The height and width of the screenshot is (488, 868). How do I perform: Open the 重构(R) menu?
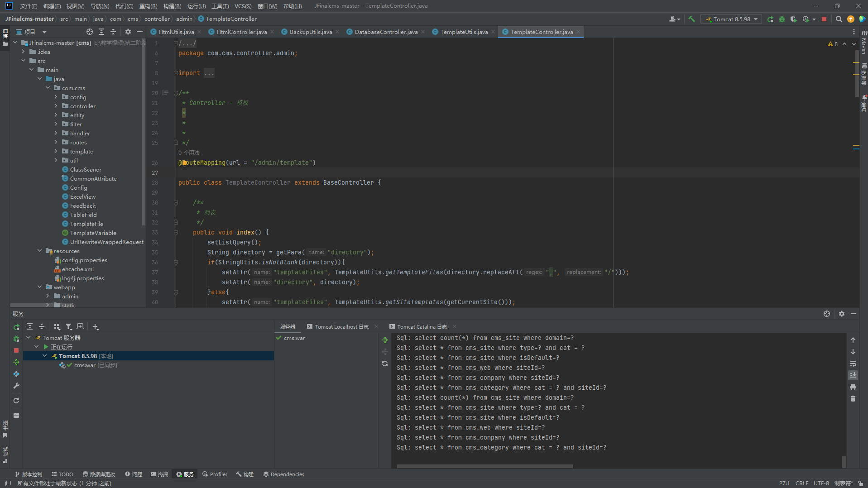point(148,6)
